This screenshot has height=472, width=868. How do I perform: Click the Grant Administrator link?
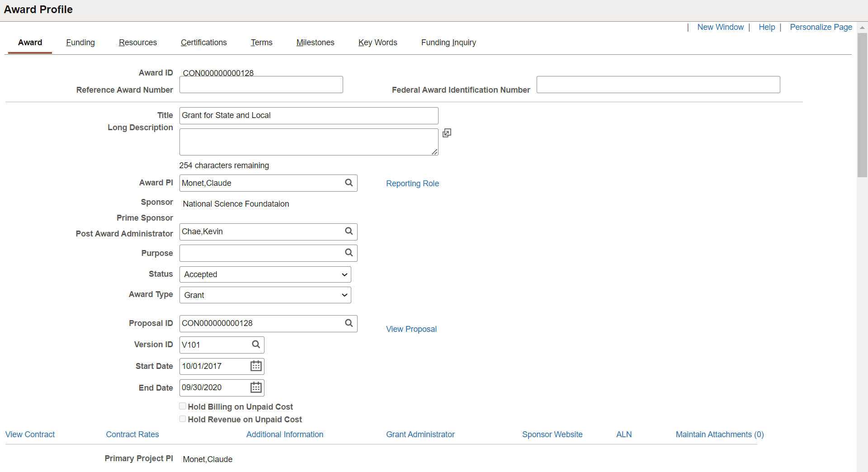coord(420,434)
